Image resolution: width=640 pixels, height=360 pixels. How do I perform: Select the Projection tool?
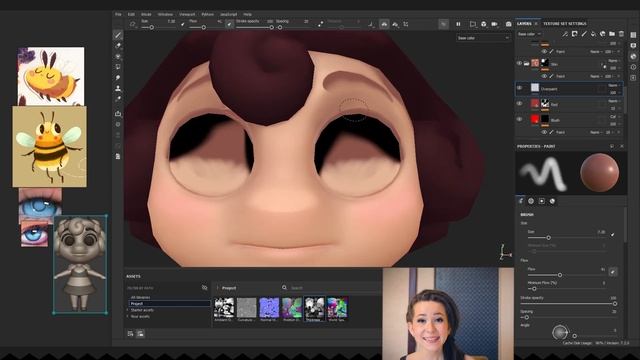pyautogui.click(x=118, y=56)
